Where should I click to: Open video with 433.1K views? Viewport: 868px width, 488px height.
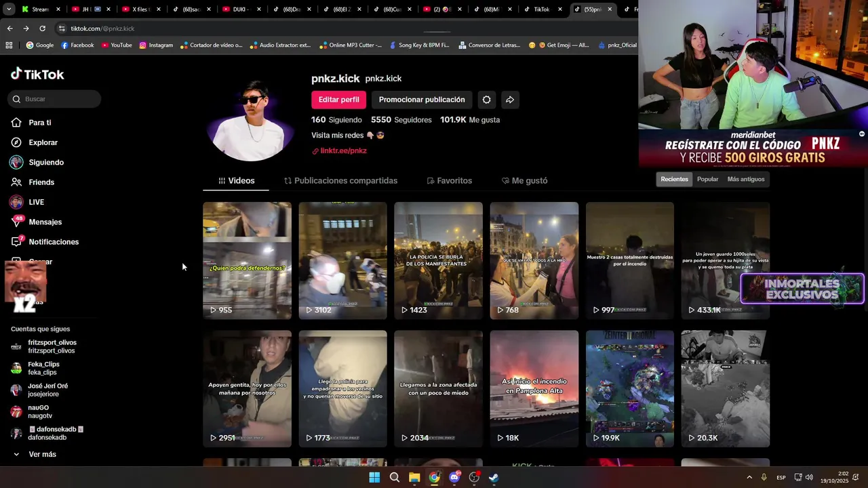(x=725, y=260)
